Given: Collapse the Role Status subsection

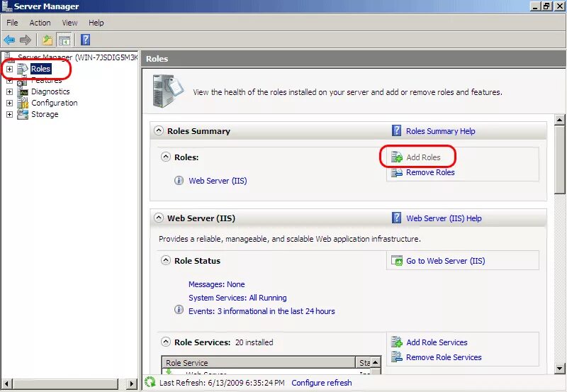Looking at the screenshot, I should tap(166, 260).
